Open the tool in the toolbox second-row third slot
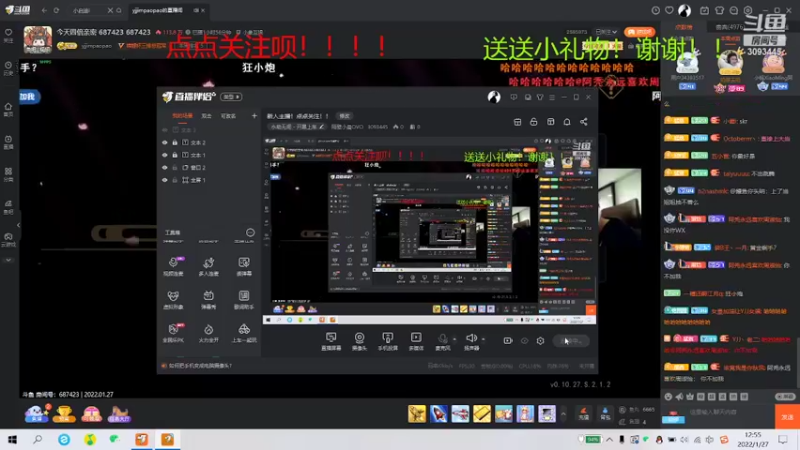 244,299
